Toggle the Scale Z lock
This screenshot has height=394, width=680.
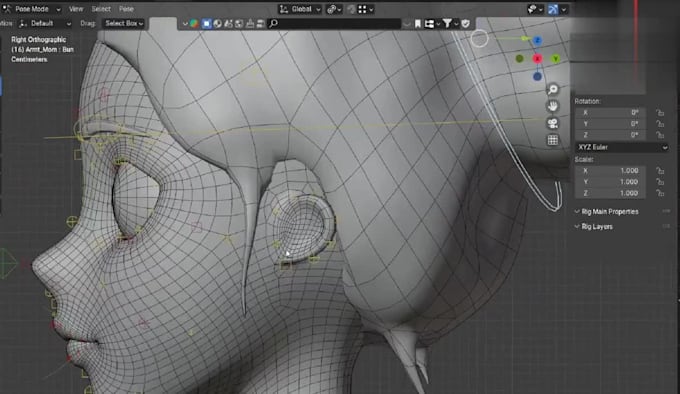(x=660, y=193)
